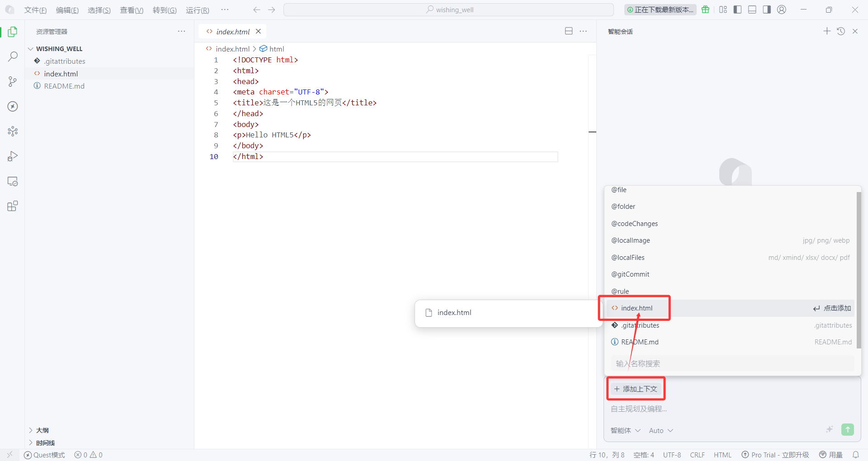This screenshot has width=868, height=461.
Task: Open the Search view icon
Action: coord(13,56)
